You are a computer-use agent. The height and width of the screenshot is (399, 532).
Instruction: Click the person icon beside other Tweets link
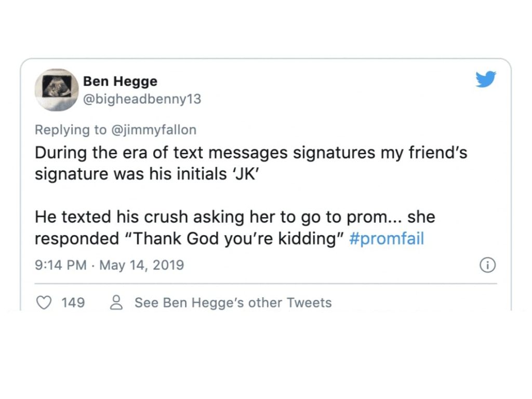point(117,302)
